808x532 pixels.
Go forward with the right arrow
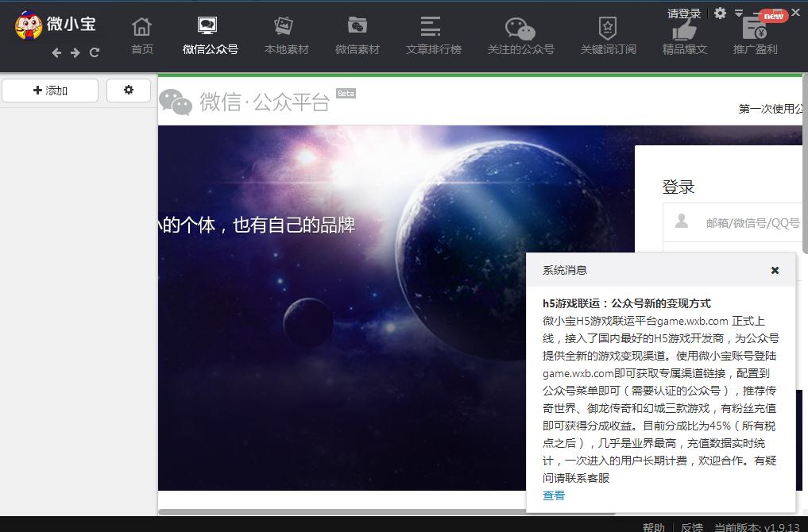click(x=75, y=52)
